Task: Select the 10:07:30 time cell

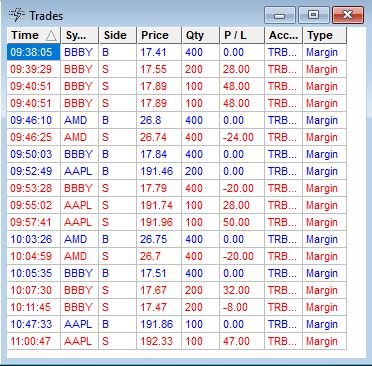Action: (34, 290)
